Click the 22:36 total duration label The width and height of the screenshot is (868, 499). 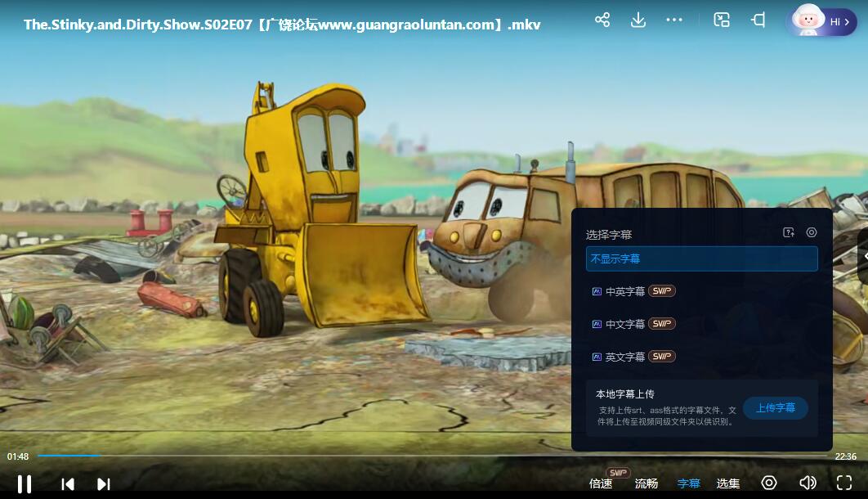point(845,456)
